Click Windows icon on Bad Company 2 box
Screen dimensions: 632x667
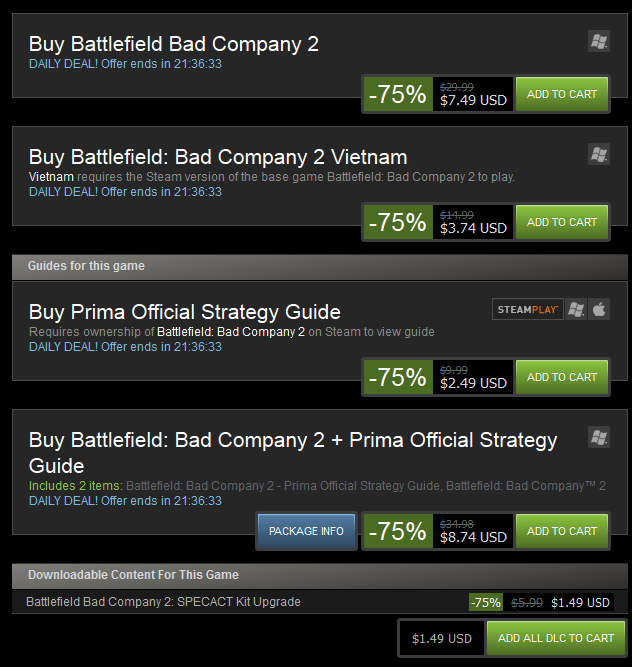[599, 41]
